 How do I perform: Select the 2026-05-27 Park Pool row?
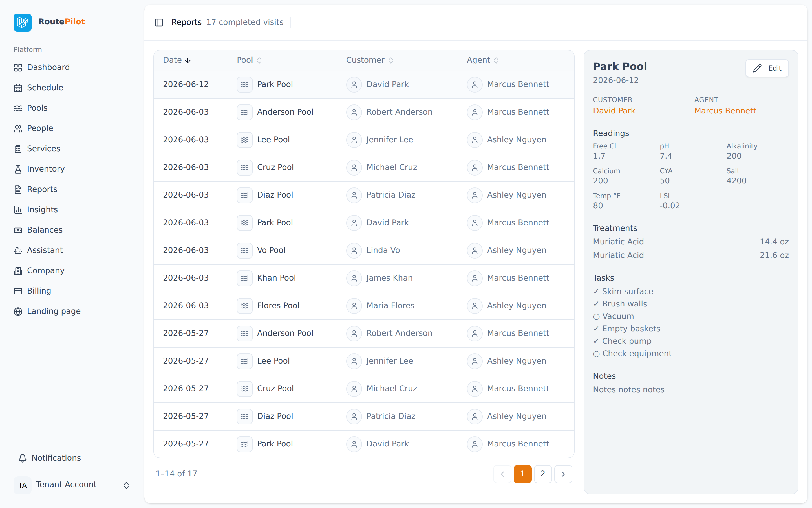tap(364, 444)
